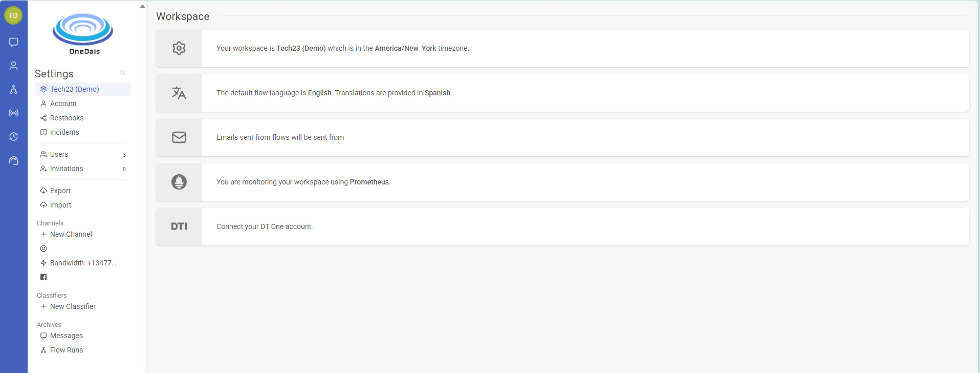Open the Prometheus monitoring card

[562, 182]
